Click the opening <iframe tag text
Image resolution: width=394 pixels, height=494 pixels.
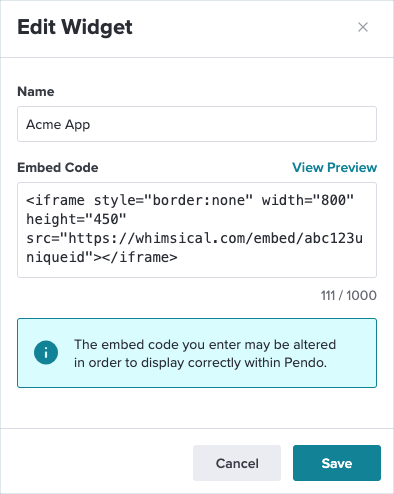(x=55, y=200)
